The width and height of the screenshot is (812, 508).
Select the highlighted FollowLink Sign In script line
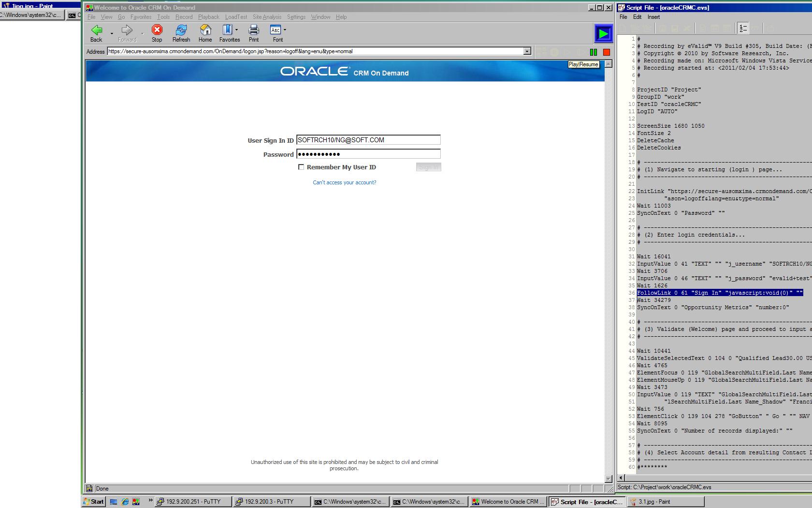[720, 293]
